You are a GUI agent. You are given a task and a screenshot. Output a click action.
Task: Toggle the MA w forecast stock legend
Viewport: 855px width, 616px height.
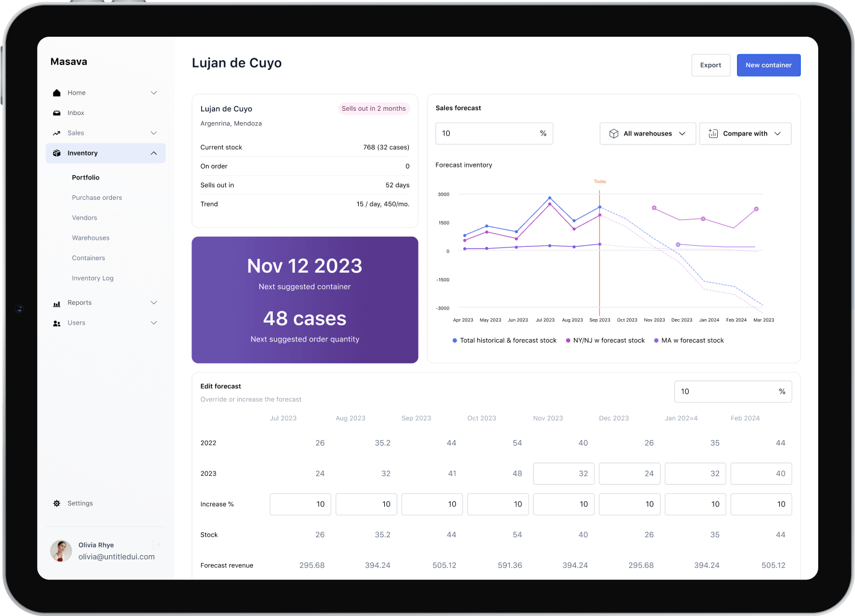pos(689,341)
